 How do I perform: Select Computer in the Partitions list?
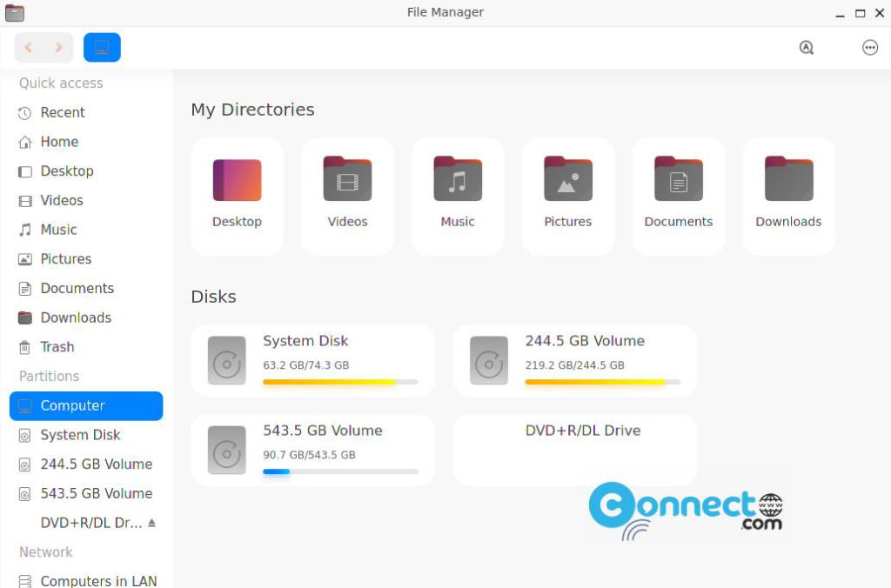(72, 405)
